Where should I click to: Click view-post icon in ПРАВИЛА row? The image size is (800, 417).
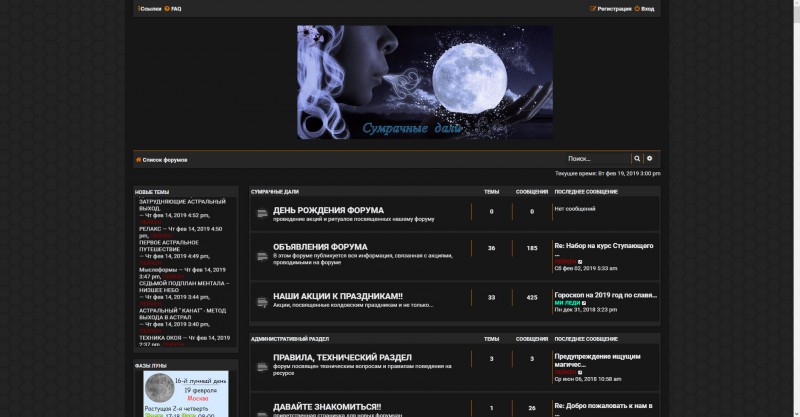(x=580, y=373)
